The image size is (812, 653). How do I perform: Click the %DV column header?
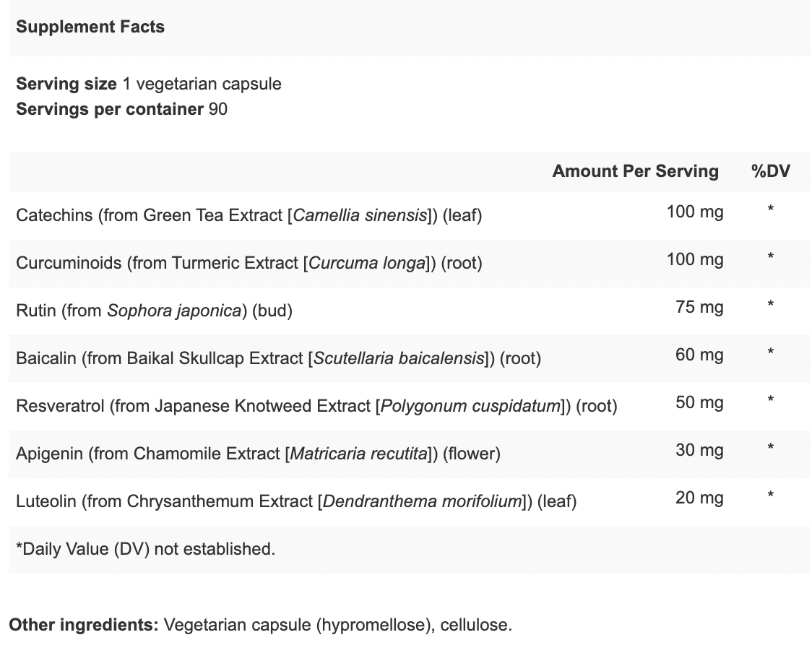tap(771, 171)
